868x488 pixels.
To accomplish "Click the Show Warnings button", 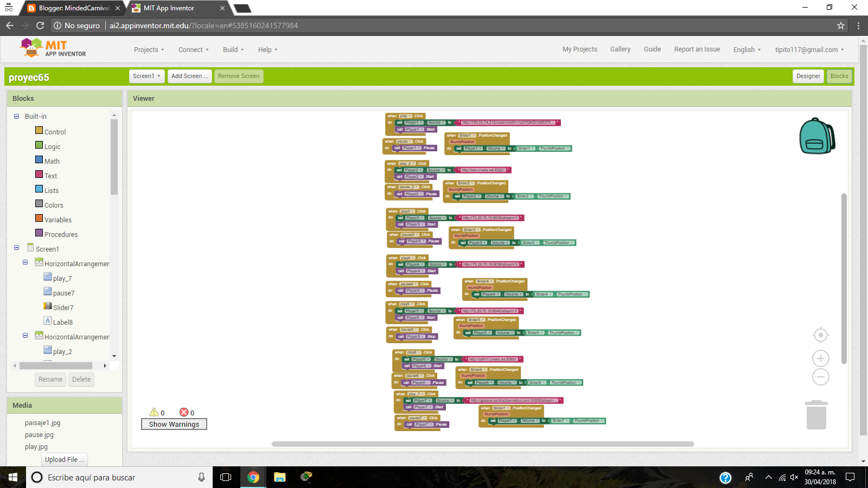I will click(x=174, y=424).
